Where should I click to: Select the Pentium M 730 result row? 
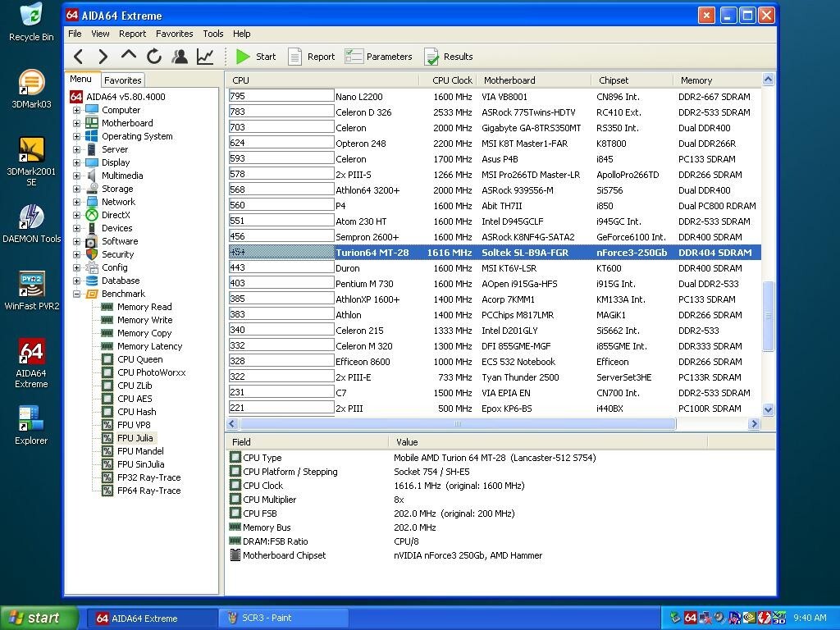tap(495, 284)
